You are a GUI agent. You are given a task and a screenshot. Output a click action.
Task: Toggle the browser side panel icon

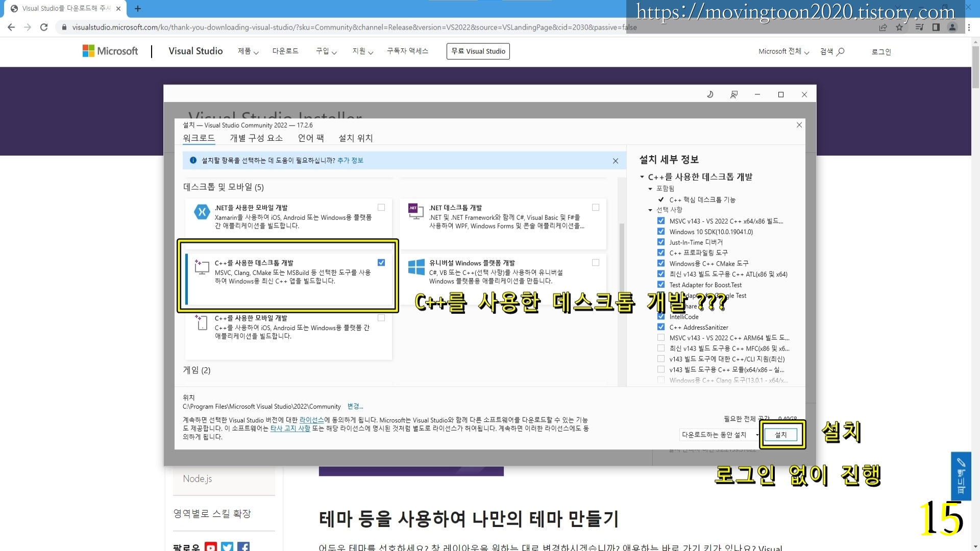pyautogui.click(x=936, y=27)
